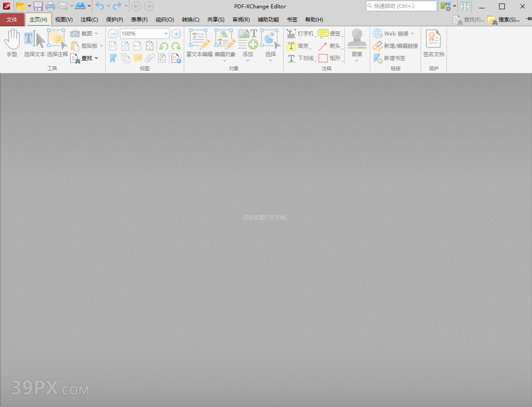Switch to the Comment (注释(C)) tab
Image resolution: width=532 pixels, height=407 pixels.
coord(89,20)
